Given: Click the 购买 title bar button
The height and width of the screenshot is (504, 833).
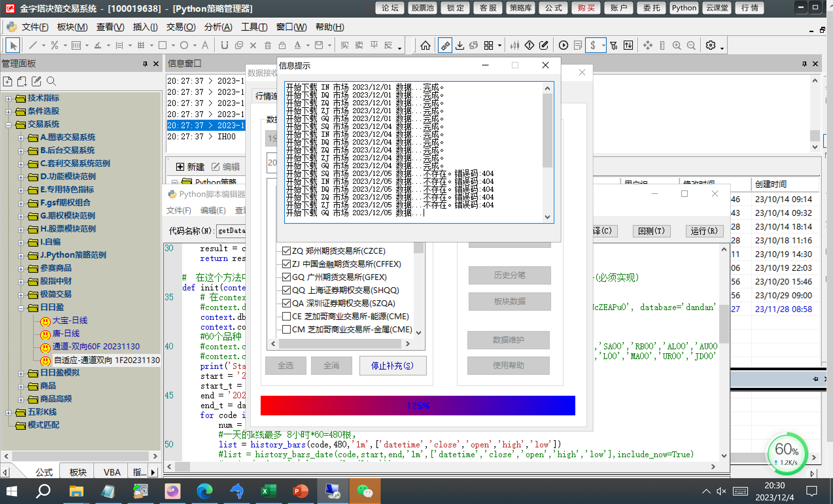Looking at the screenshot, I should click(x=586, y=8).
